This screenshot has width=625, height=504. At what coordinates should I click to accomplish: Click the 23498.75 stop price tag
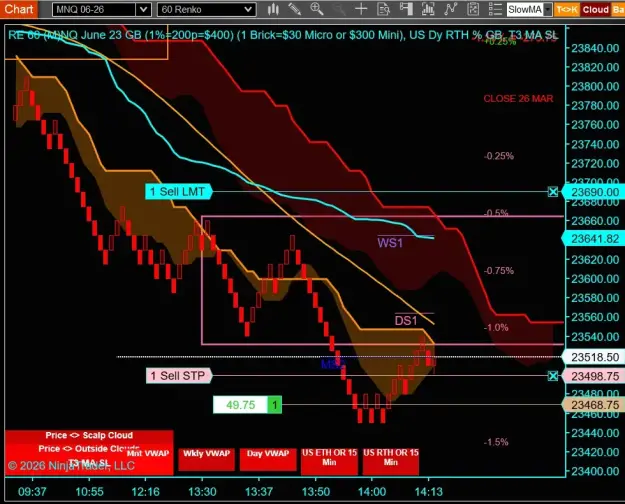point(593,376)
